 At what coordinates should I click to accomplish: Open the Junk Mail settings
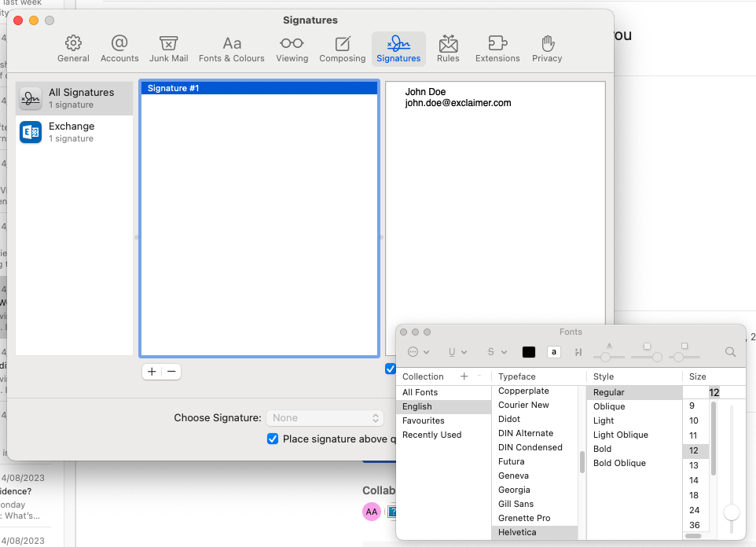coord(168,48)
